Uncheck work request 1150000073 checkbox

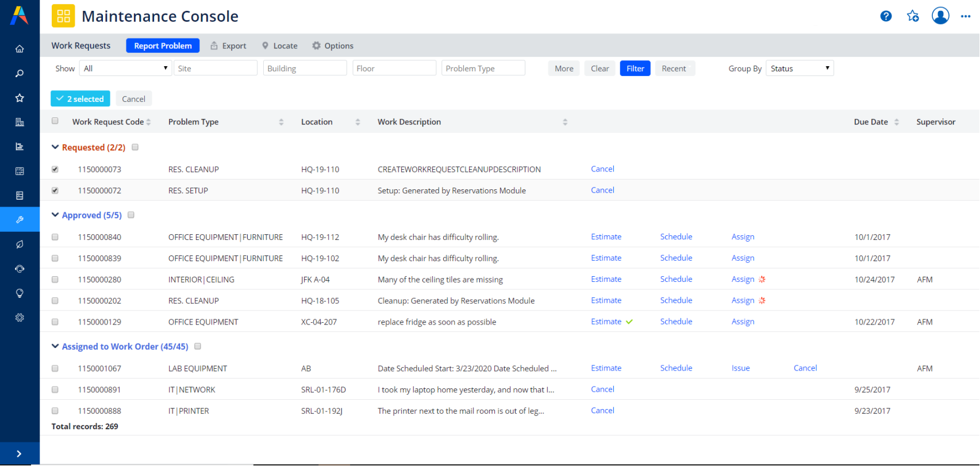click(55, 169)
